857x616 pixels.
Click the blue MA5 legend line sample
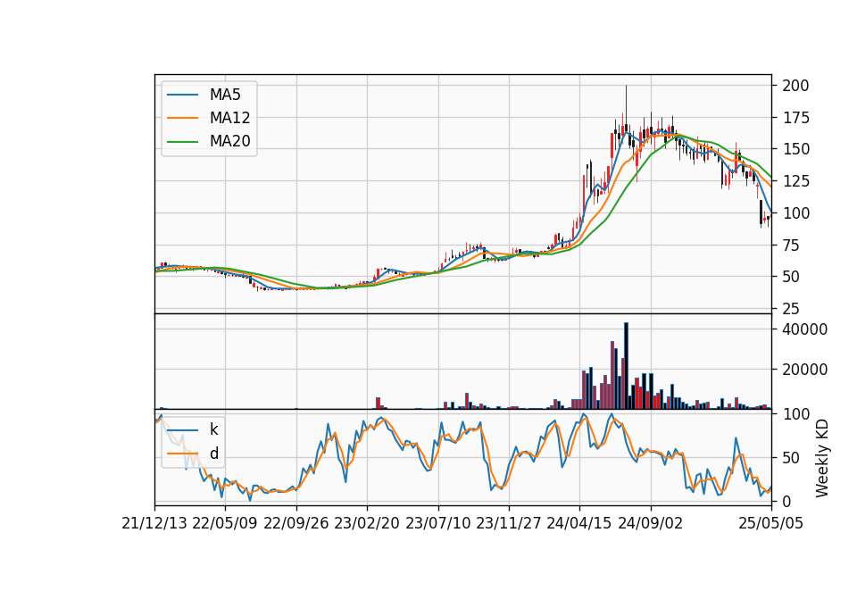pos(182,95)
